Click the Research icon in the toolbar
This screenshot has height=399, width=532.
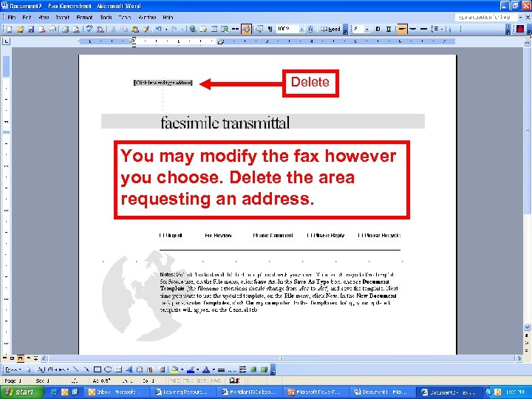click(x=100, y=30)
